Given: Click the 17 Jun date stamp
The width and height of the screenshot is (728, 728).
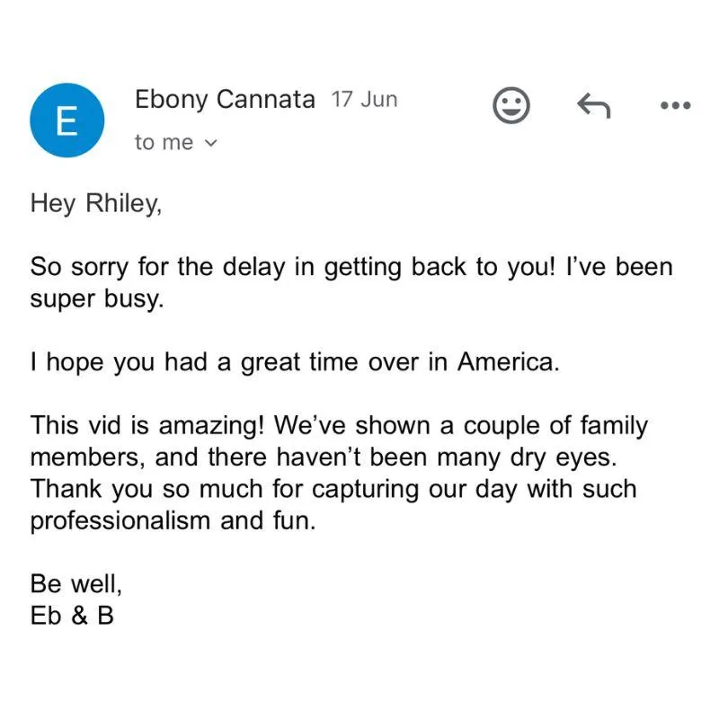Looking at the screenshot, I should click(365, 100).
